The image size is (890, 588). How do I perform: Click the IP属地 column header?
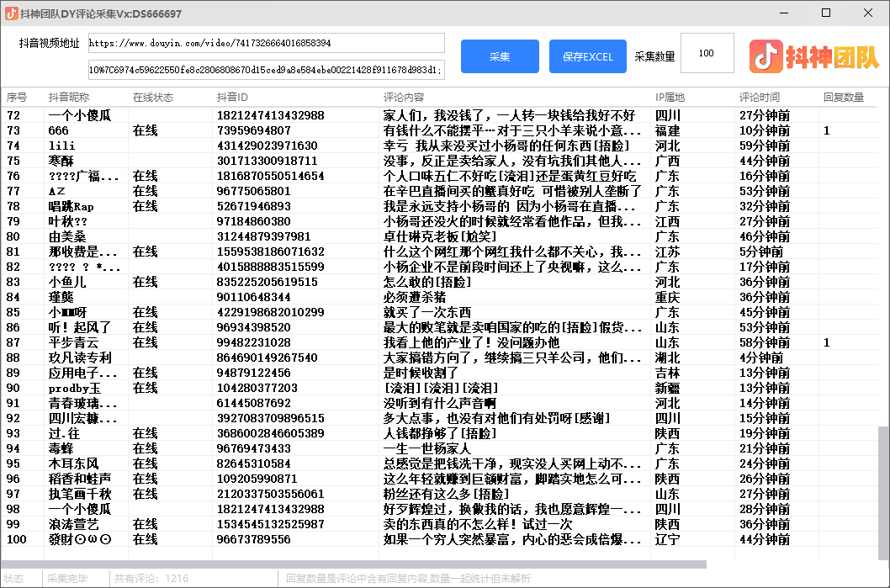click(670, 98)
